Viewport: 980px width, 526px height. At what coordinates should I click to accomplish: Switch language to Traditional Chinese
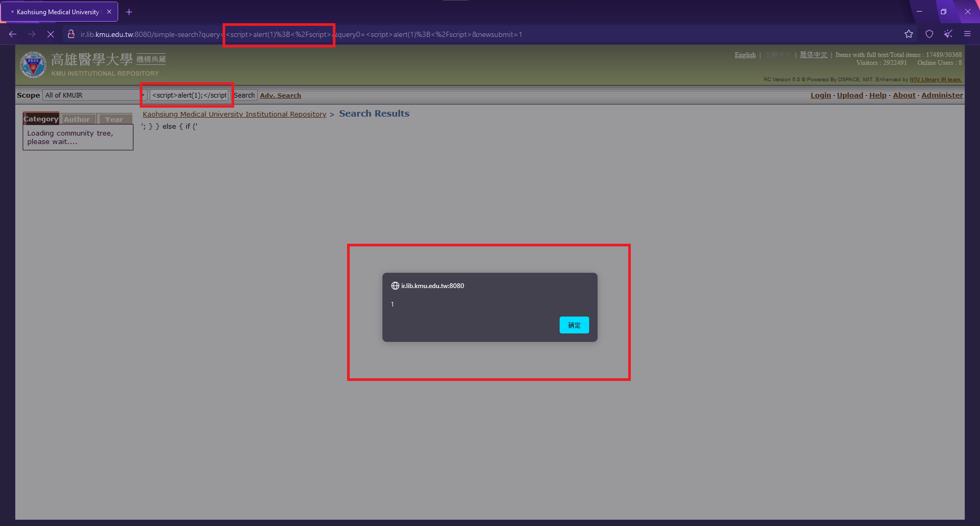click(777, 55)
